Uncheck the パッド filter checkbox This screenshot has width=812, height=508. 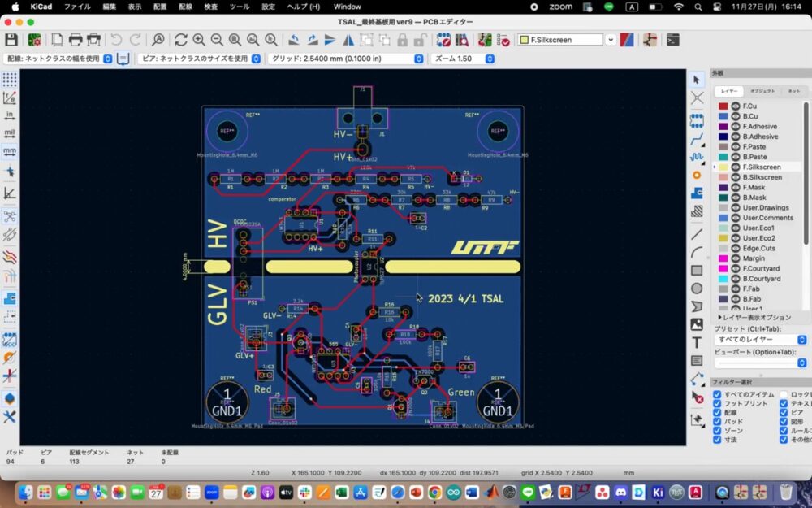click(x=717, y=422)
